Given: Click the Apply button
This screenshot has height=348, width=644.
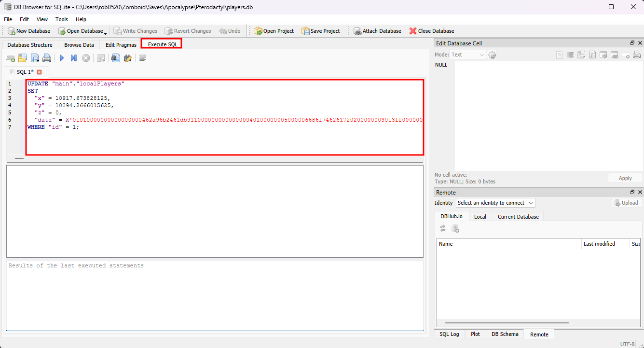Looking at the screenshot, I should pos(625,178).
